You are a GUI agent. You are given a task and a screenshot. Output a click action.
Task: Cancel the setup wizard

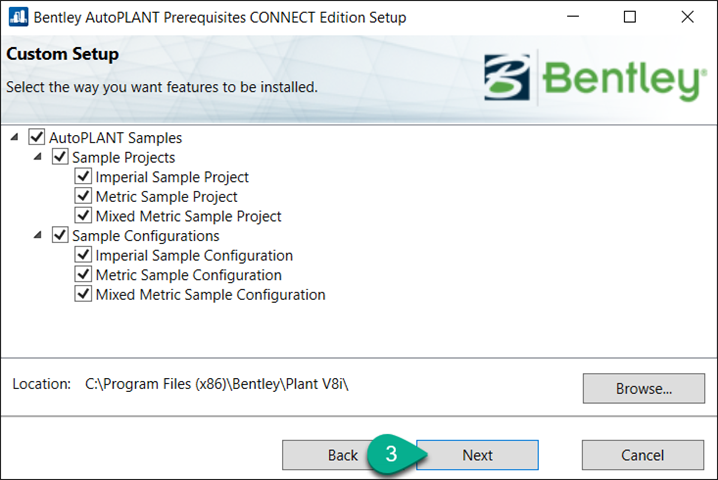tap(642, 455)
